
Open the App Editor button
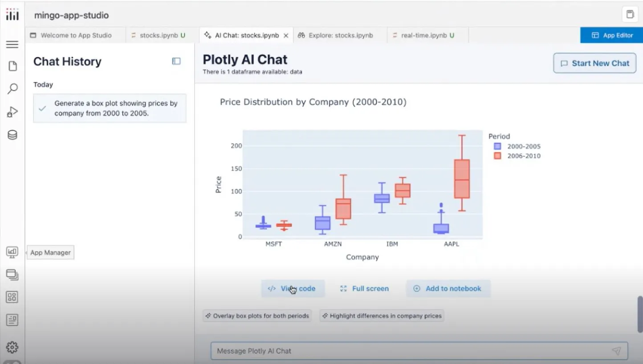pyautogui.click(x=611, y=35)
